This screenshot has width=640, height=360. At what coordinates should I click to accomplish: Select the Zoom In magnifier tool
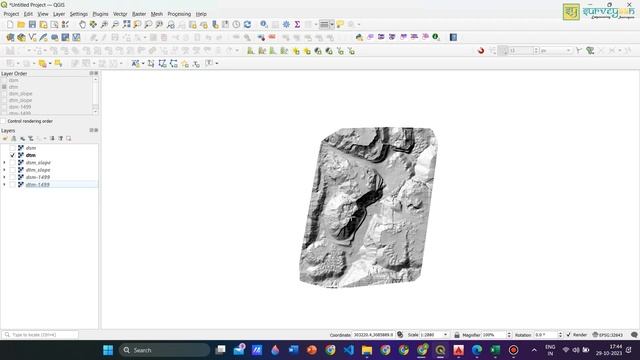coord(104,25)
